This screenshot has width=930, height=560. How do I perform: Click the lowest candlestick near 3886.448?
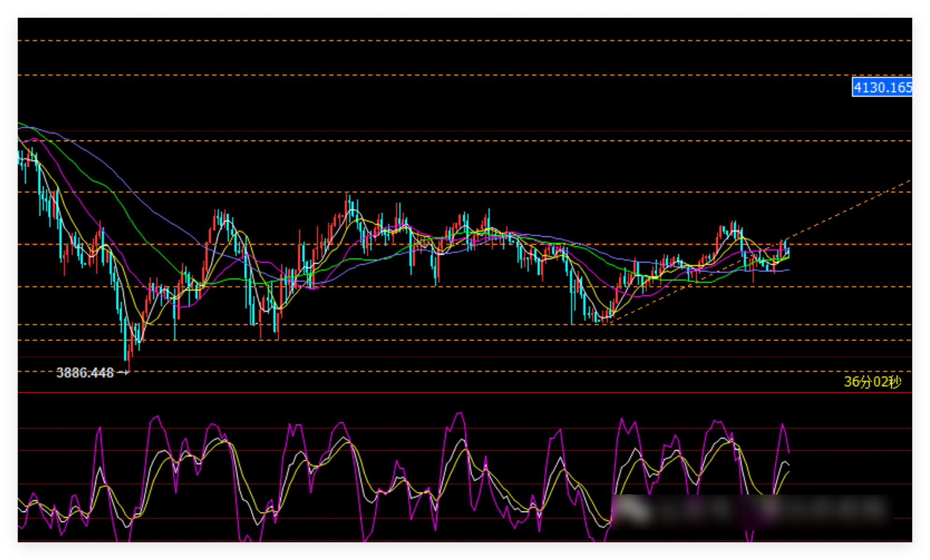[128, 355]
